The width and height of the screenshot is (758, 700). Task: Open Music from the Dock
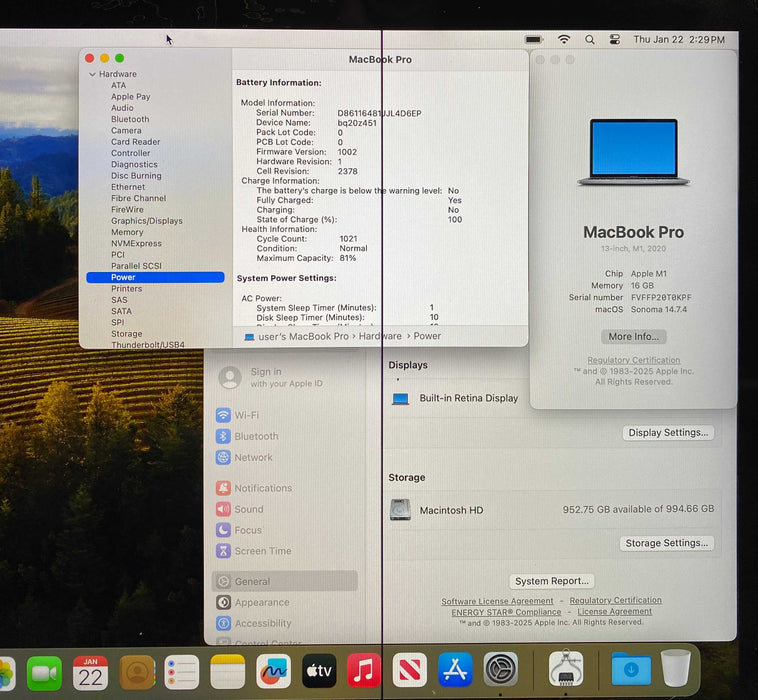(x=364, y=671)
